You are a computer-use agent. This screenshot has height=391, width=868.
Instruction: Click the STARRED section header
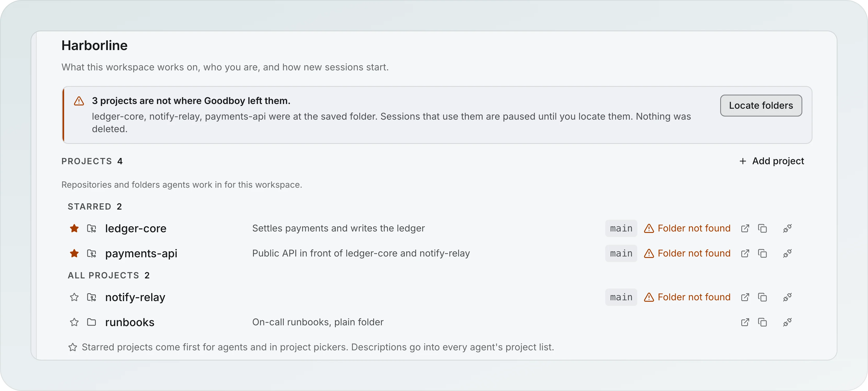coord(95,207)
